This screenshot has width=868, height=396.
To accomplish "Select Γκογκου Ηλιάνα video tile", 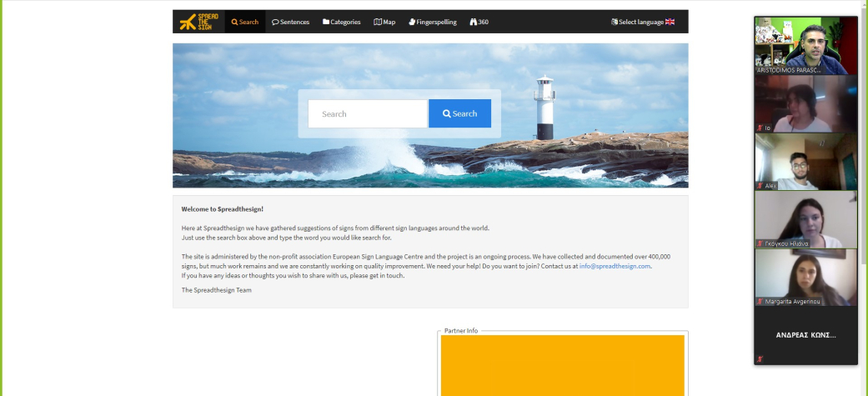I will [x=805, y=218].
